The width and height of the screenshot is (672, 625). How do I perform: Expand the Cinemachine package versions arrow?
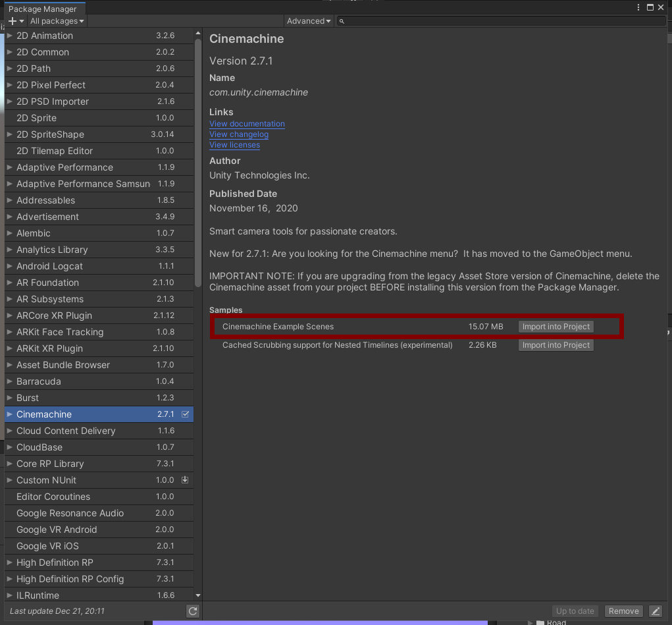tap(9, 414)
